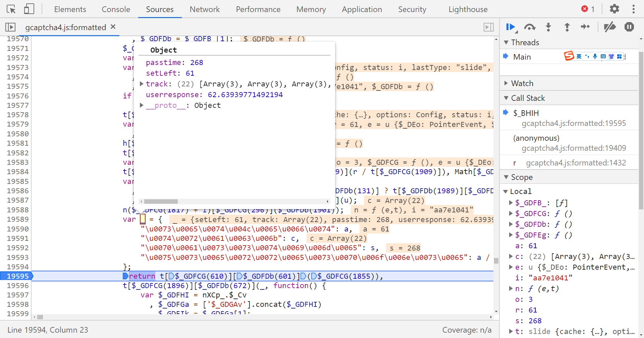The height and width of the screenshot is (338, 644).
Task: Step out of current function
Action: tap(567, 27)
